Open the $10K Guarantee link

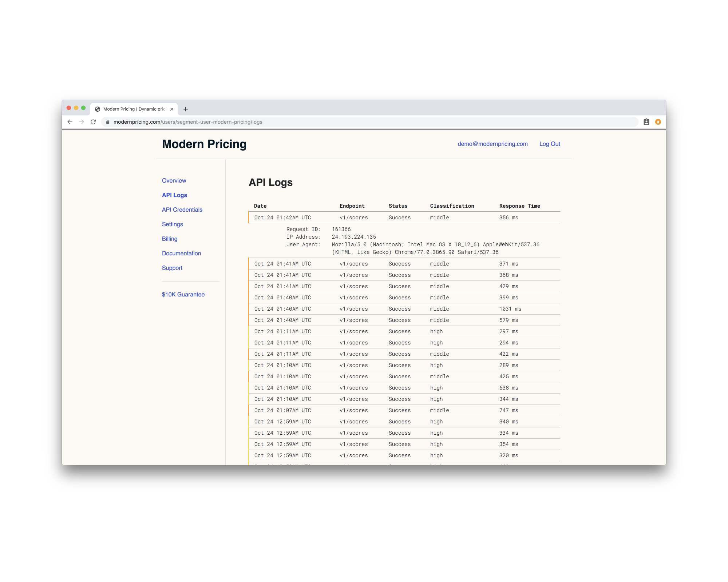point(183,295)
